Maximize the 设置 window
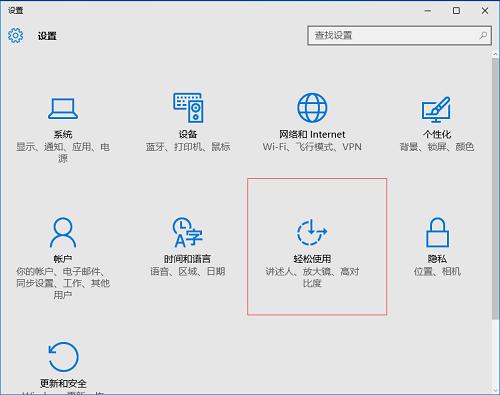The width and height of the screenshot is (500, 395). [x=456, y=11]
